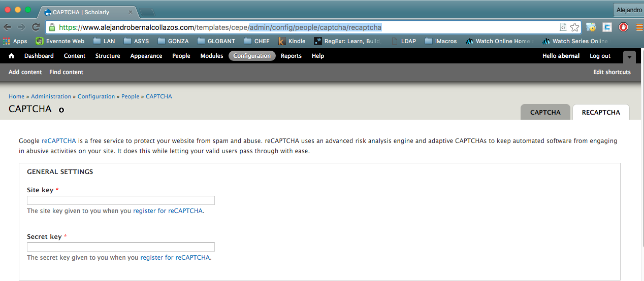Follow the Home breadcrumb link
Image resolution: width=644 pixels, height=281 pixels.
16,96
